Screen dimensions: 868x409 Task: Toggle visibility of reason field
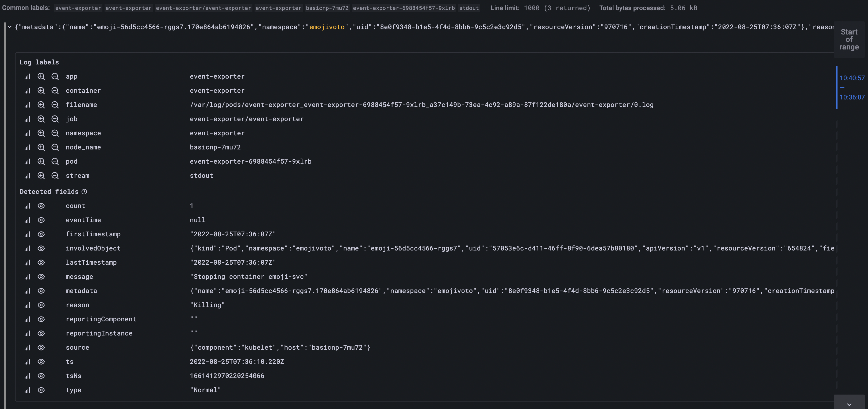click(x=41, y=305)
